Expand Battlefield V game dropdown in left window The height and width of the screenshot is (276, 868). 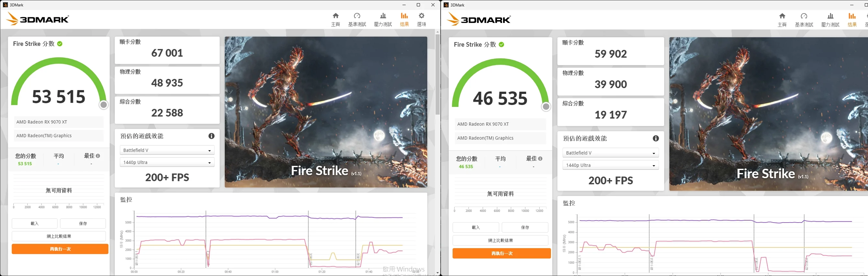167,150
